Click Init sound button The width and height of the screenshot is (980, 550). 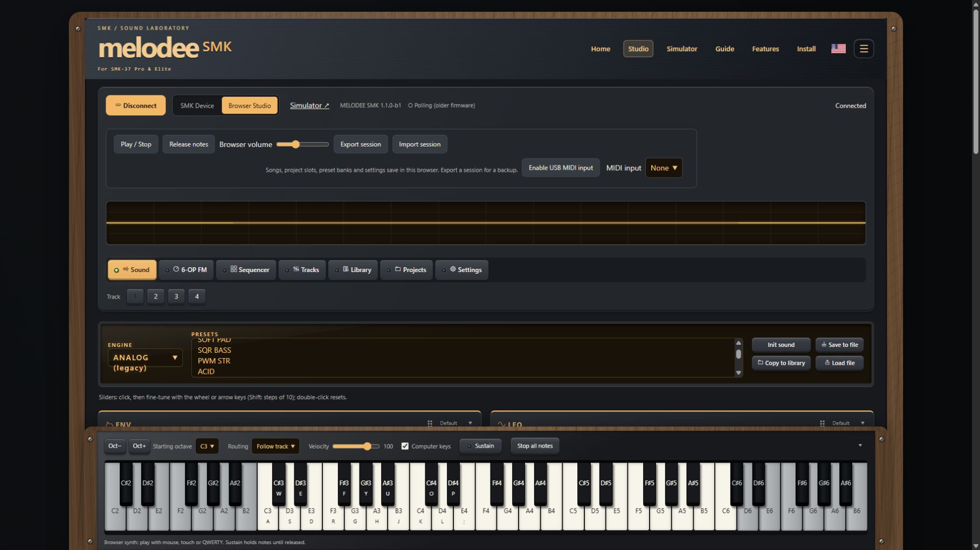781,345
